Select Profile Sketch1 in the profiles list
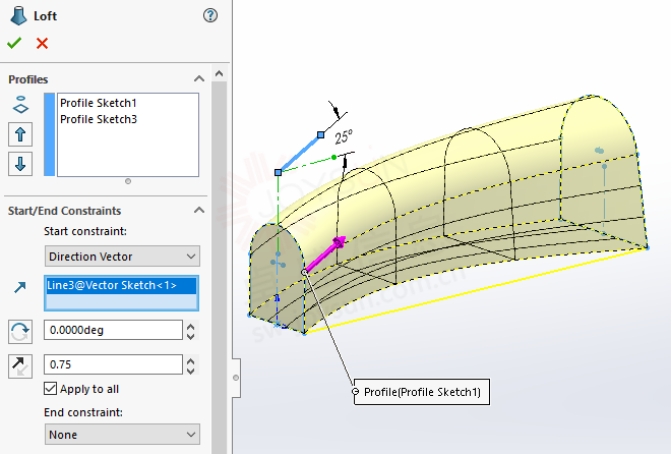The image size is (672, 454). click(x=98, y=103)
